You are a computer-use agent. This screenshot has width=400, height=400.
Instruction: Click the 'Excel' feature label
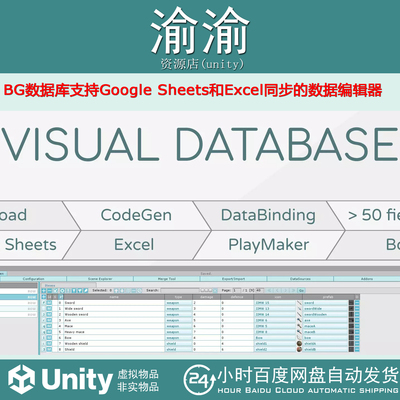134,245
